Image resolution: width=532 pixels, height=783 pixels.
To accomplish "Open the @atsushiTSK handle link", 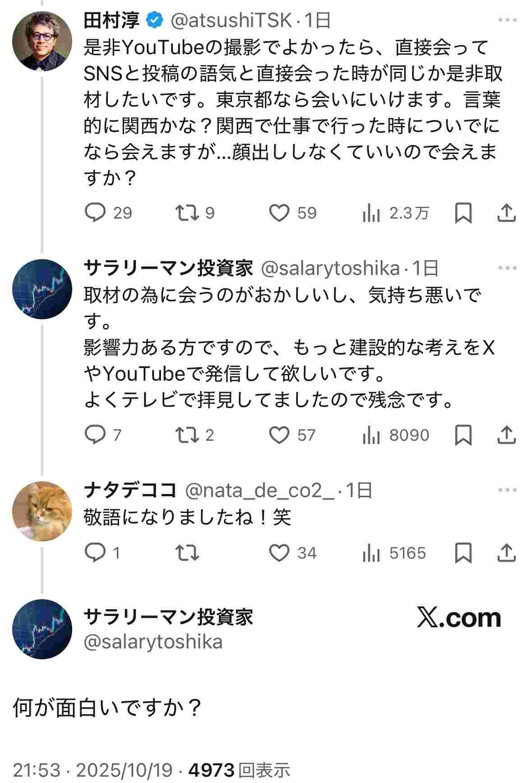I will pyautogui.click(x=231, y=20).
